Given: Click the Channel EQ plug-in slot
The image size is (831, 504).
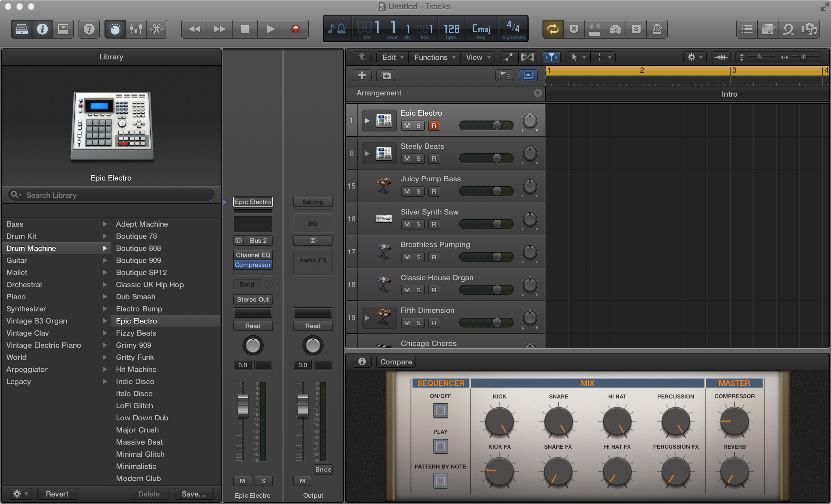Looking at the screenshot, I should point(253,255).
